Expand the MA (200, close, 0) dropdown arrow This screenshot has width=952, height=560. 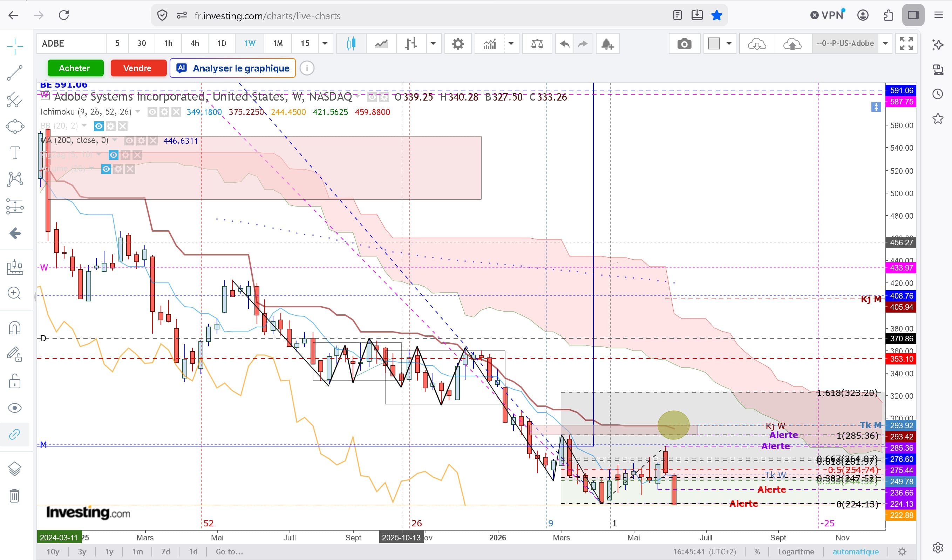(x=115, y=141)
